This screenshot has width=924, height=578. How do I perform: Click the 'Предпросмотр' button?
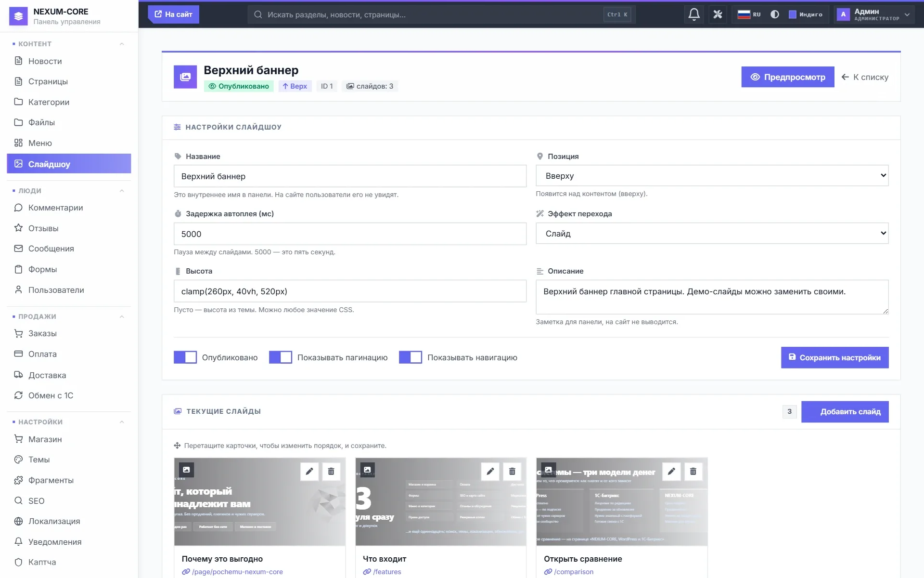point(788,77)
